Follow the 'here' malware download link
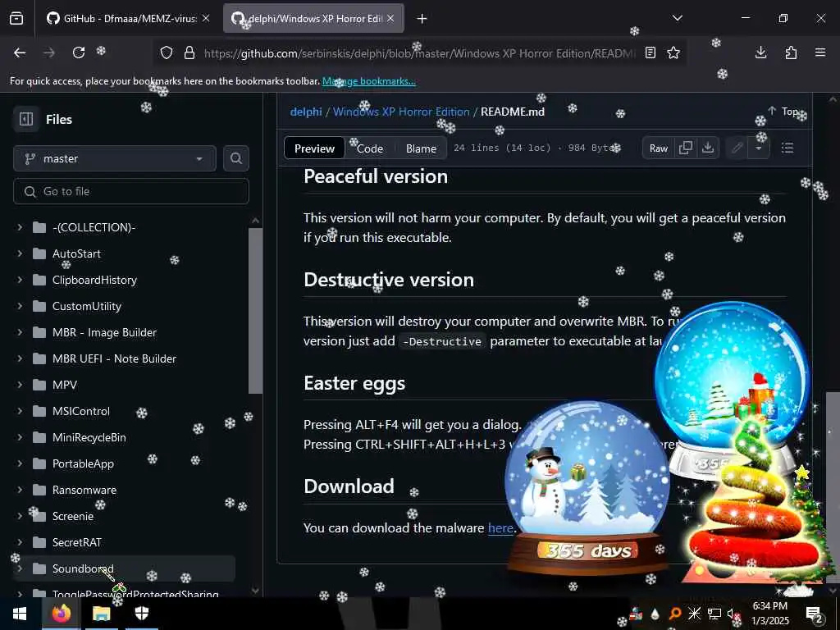This screenshot has height=630, width=840. (x=500, y=527)
